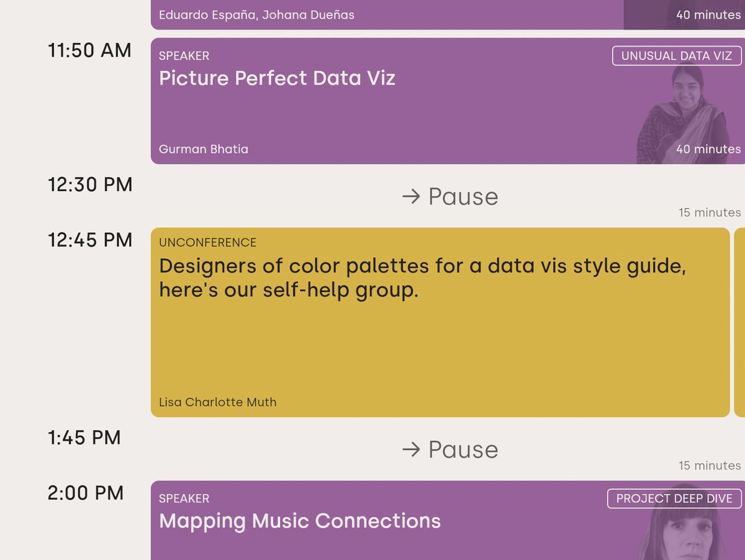Open the "Designers of color palettes" unconference session
This screenshot has width=745, height=560.
(422, 278)
